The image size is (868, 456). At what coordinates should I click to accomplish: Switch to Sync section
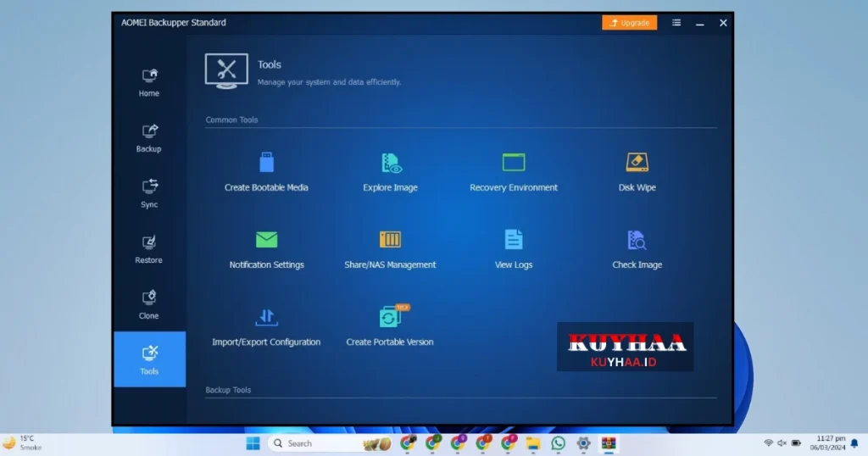pos(149,194)
